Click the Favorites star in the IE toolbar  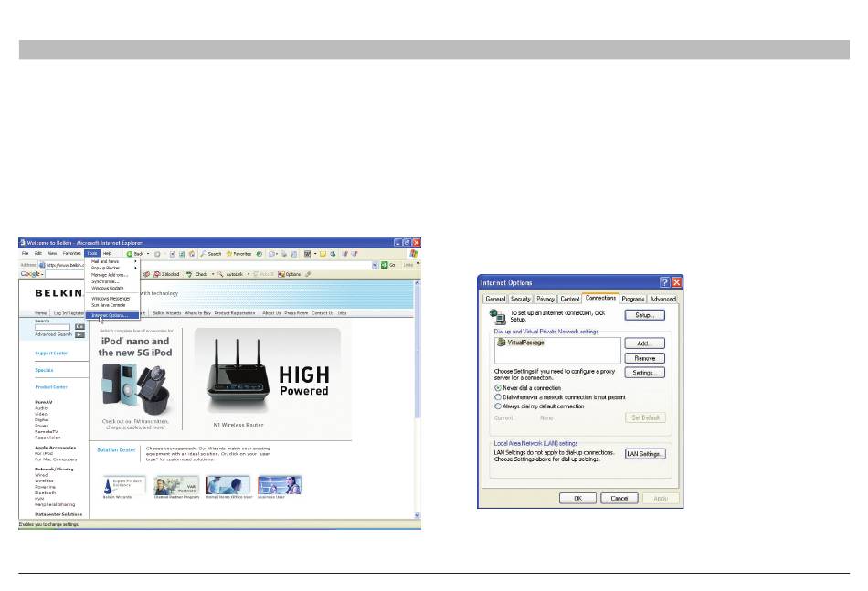(x=228, y=254)
